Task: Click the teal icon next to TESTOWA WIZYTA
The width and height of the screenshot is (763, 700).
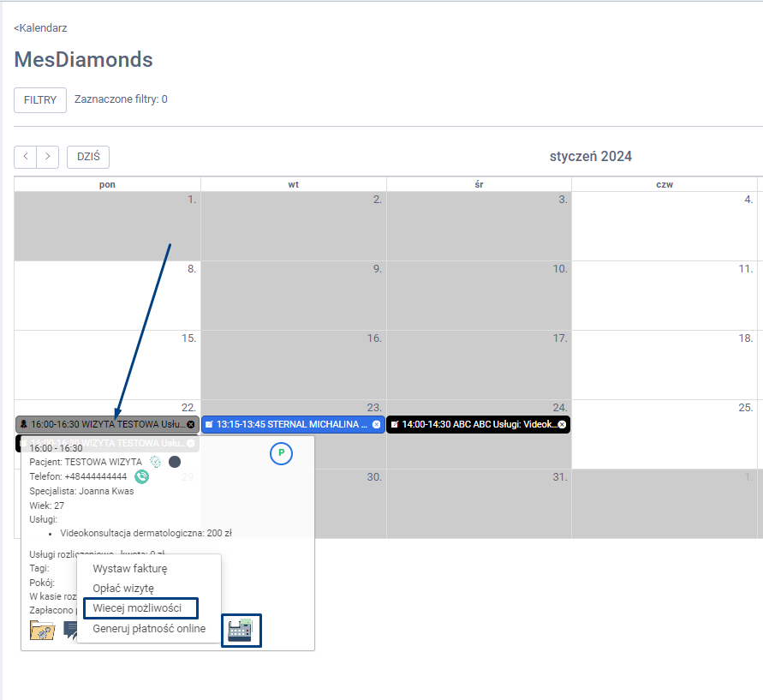Action: coord(155,462)
